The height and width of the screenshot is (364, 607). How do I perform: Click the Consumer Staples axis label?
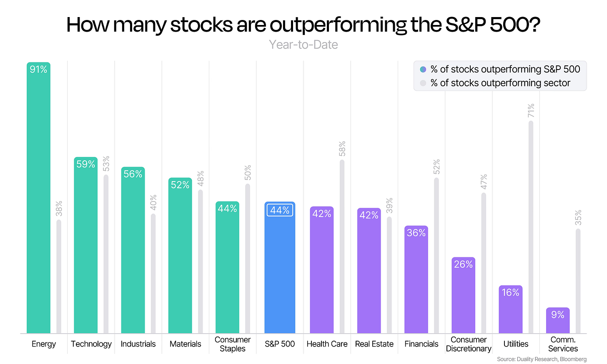click(x=233, y=344)
